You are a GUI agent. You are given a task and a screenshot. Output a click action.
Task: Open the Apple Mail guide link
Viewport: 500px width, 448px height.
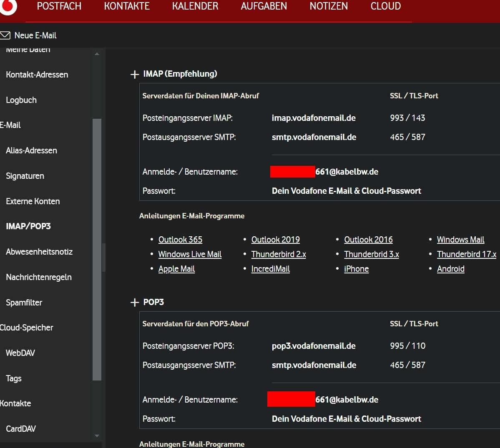[x=176, y=269]
